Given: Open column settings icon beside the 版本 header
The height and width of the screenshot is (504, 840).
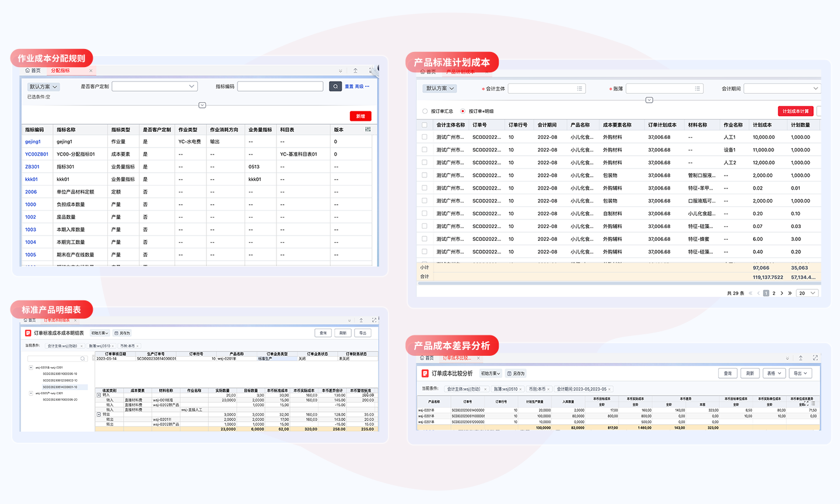Looking at the screenshot, I should [x=367, y=129].
